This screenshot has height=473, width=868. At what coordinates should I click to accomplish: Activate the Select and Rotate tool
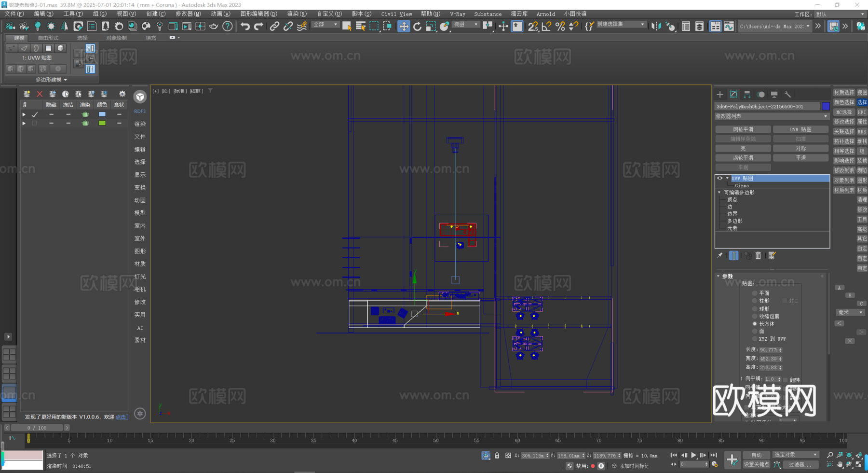pyautogui.click(x=417, y=26)
